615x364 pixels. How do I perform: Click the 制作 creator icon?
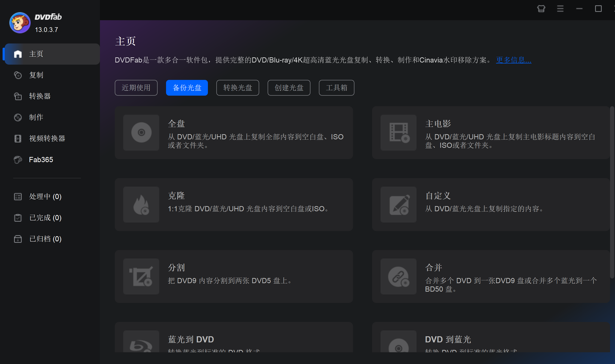(x=18, y=117)
